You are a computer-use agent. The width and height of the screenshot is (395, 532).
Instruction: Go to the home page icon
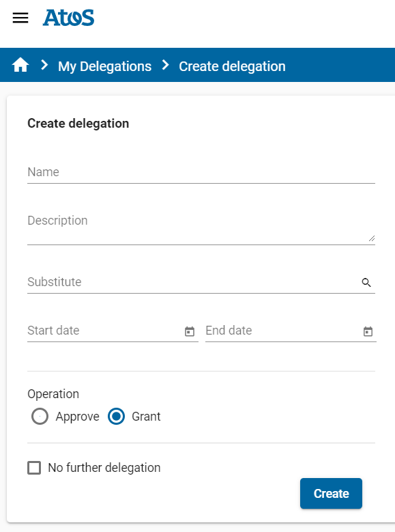click(x=20, y=64)
